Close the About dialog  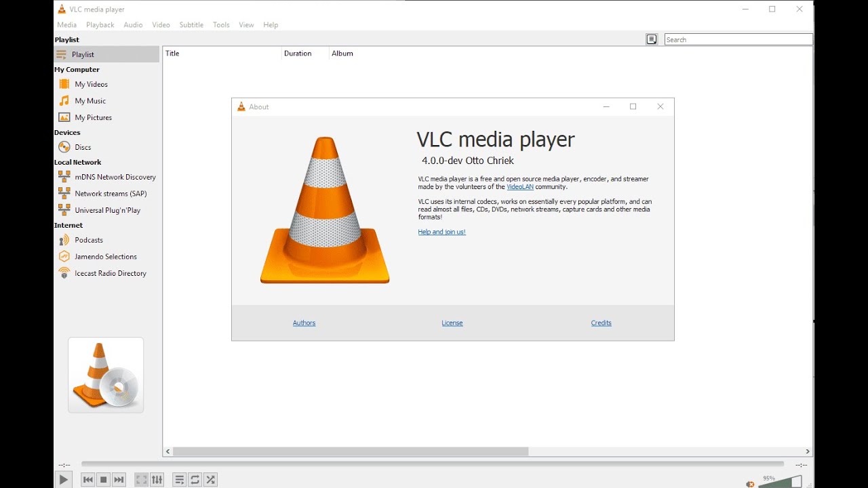click(660, 106)
